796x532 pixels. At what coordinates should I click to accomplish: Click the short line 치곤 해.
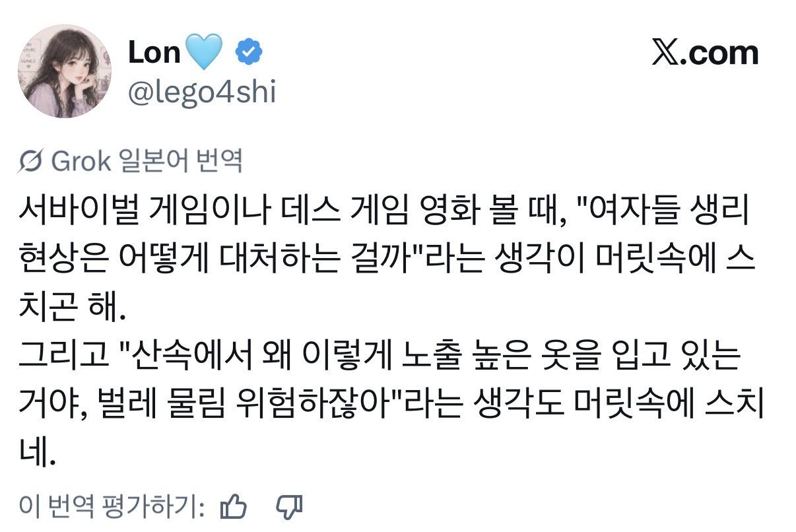click(x=71, y=308)
